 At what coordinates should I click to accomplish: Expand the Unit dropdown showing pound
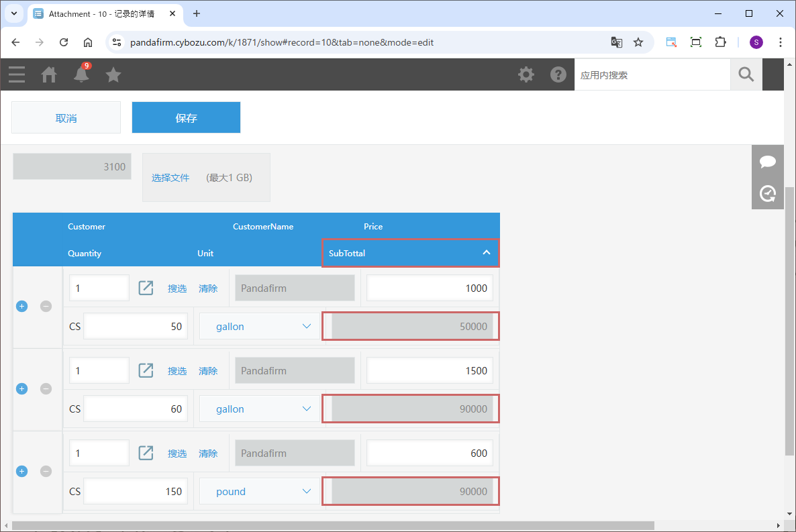click(x=260, y=491)
